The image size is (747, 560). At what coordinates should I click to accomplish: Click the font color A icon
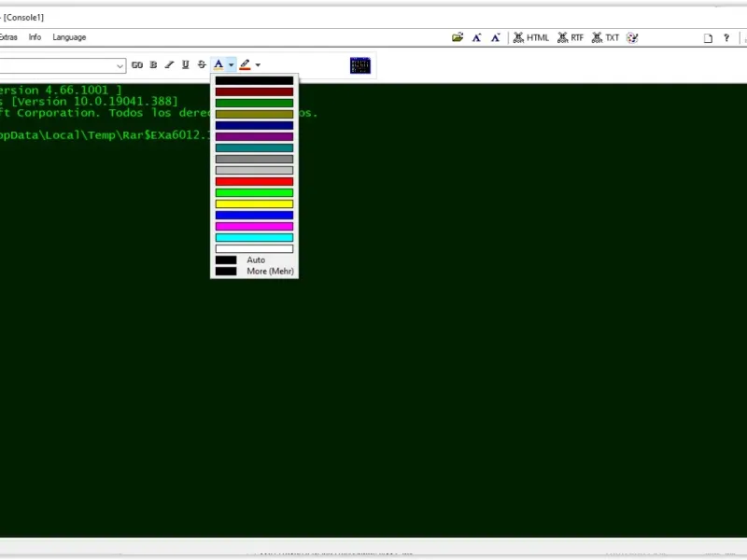click(218, 64)
